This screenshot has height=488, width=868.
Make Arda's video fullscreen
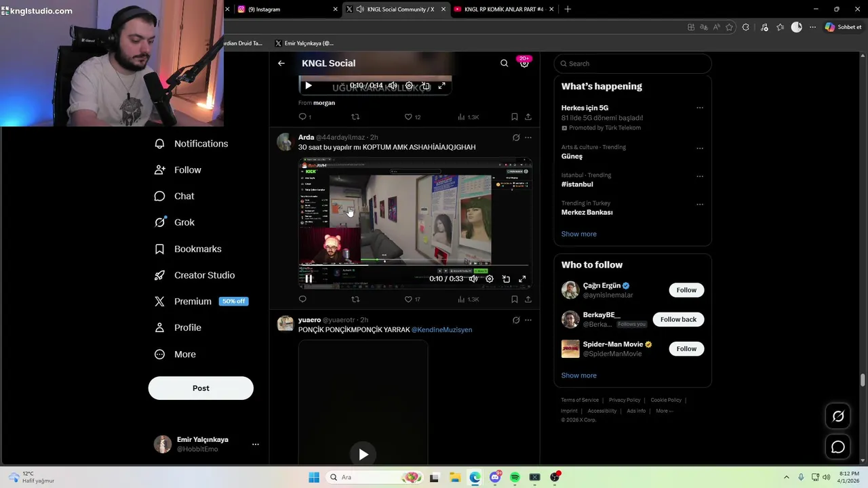tap(522, 279)
